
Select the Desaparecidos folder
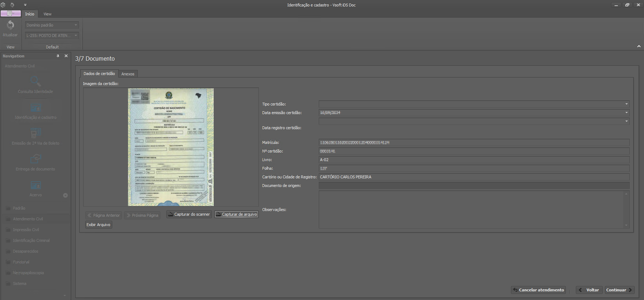[25, 251]
